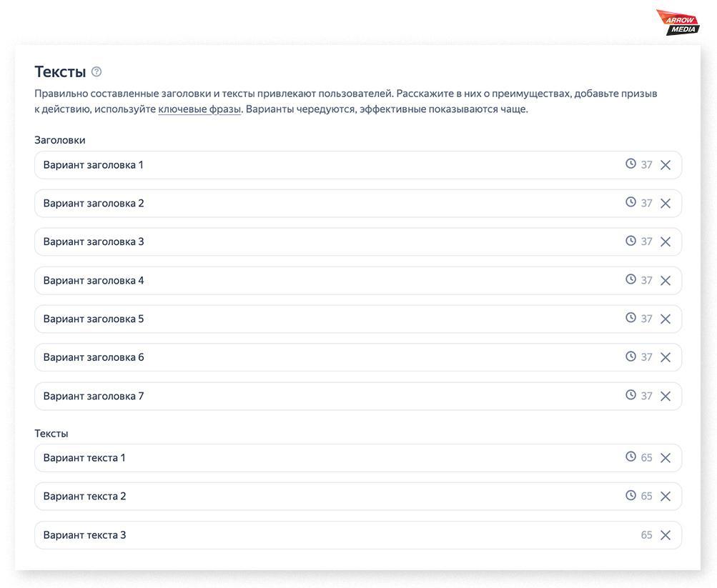717x588 pixels.
Task: Click the Arrow Media logo
Action: point(678,23)
